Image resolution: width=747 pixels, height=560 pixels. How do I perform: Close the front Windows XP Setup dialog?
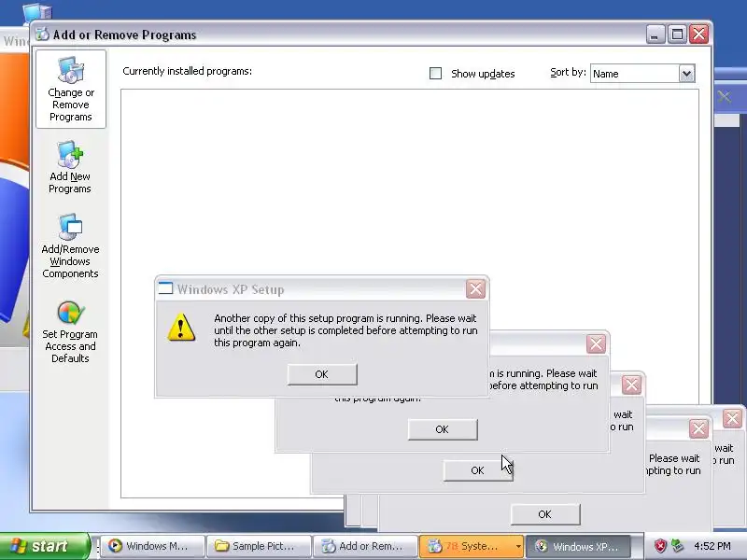tap(475, 289)
